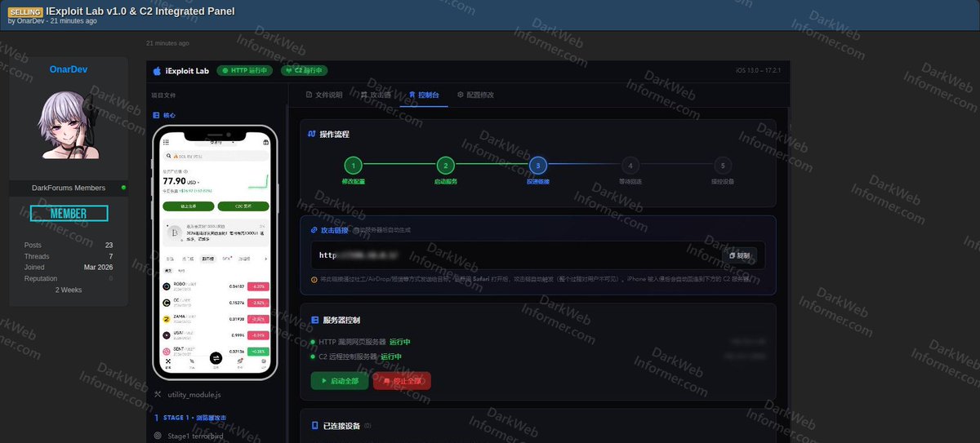The height and width of the screenshot is (443, 980).
Task: Click the 复制 copy button
Action: [x=739, y=255]
